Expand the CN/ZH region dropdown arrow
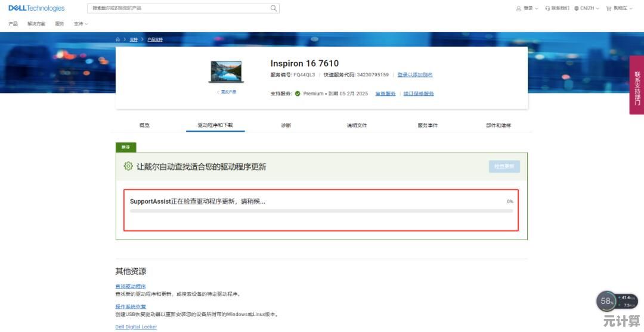 [597, 8]
